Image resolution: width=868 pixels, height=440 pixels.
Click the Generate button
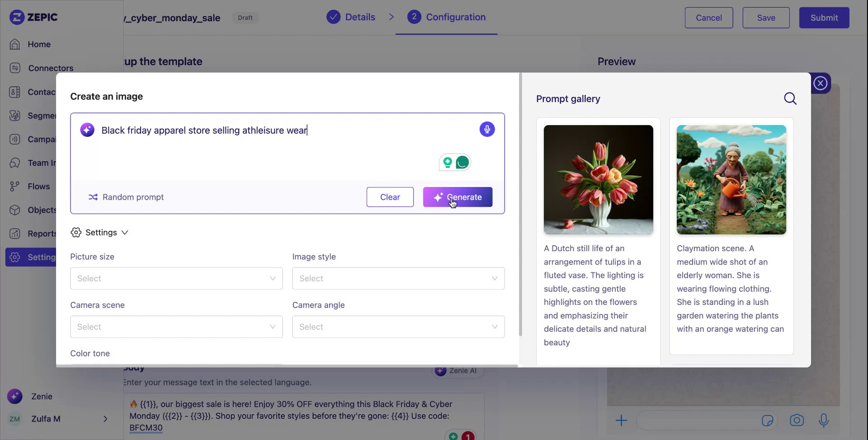click(458, 197)
